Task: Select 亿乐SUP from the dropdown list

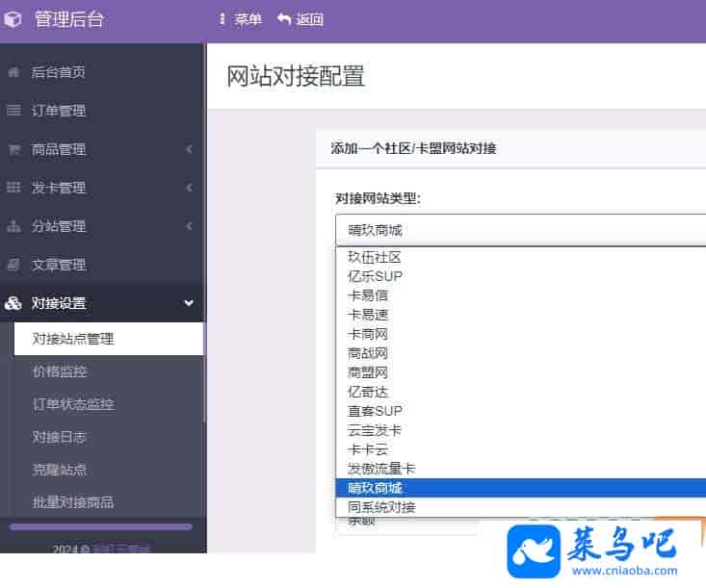Action: coord(375,276)
